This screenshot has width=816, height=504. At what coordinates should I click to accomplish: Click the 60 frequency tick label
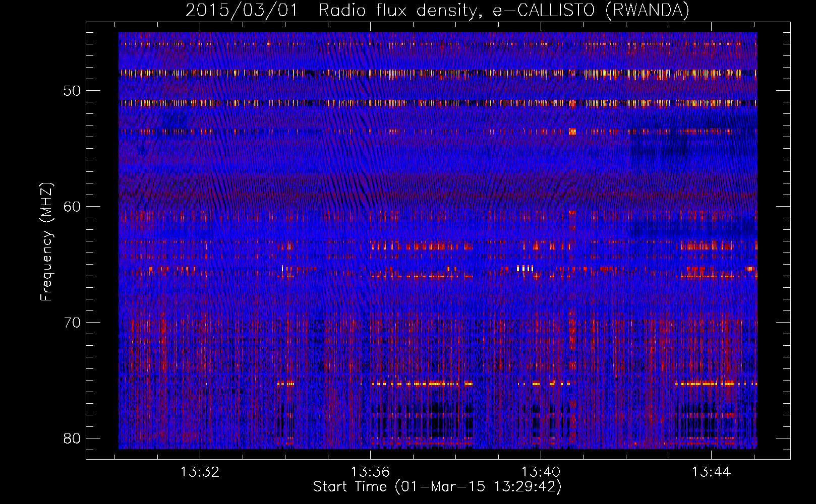pyautogui.click(x=73, y=207)
